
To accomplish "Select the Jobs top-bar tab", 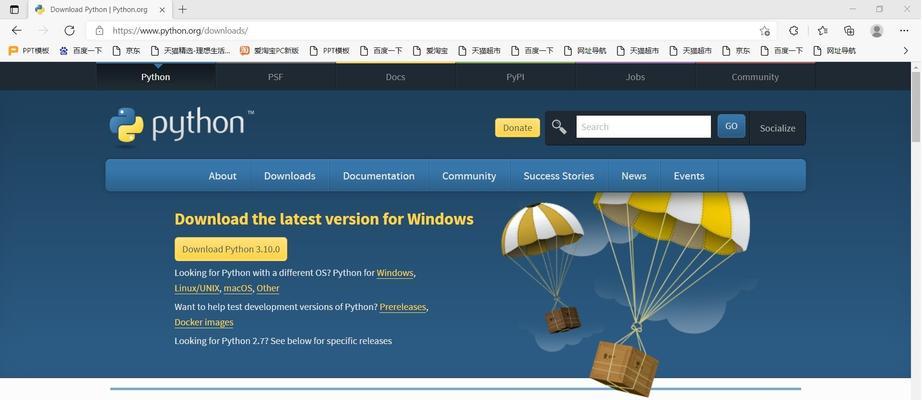I will pos(635,76).
